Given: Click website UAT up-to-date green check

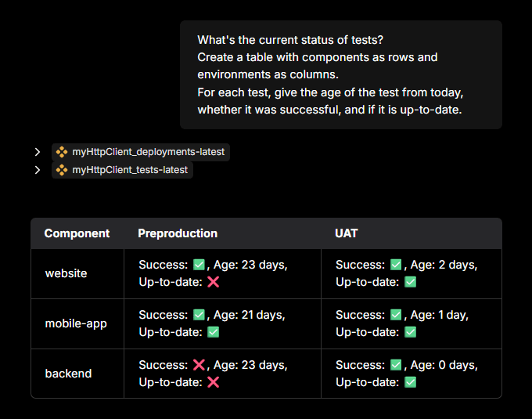Looking at the screenshot, I should pyautogui.click(x=410, y=282).
